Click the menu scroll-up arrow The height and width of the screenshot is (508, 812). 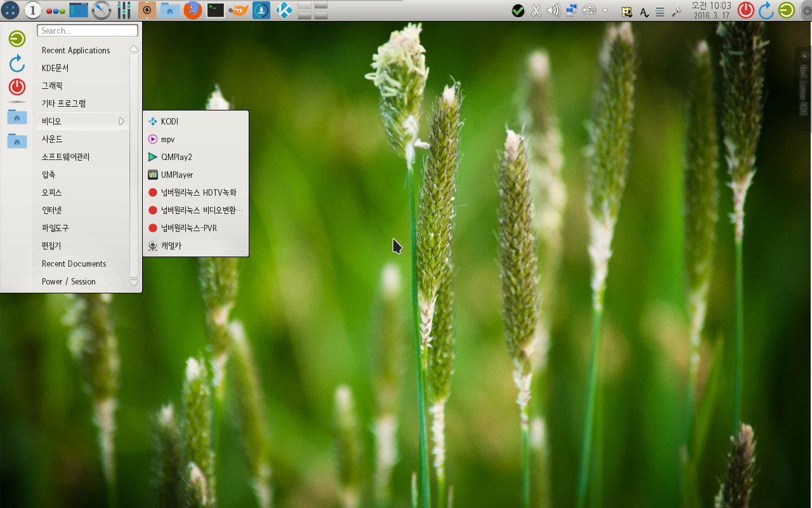point(133,49)
